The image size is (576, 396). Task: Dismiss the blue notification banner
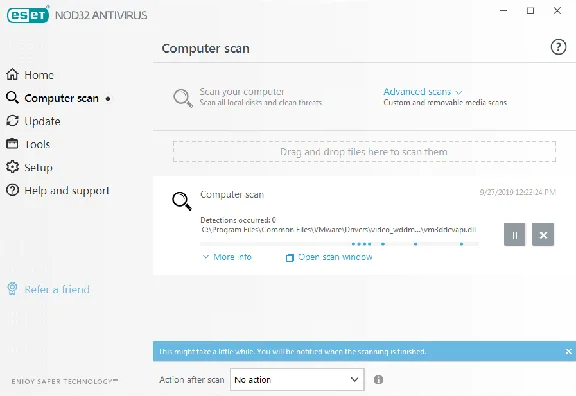click(569, 352)
